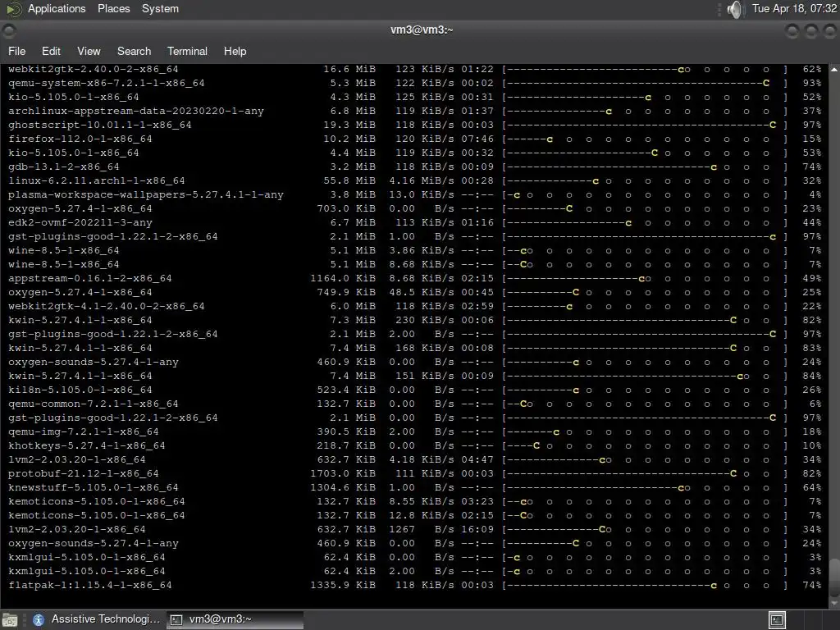Open the terminal File menu
Viewport: 840px width, 630px height.
16,51
